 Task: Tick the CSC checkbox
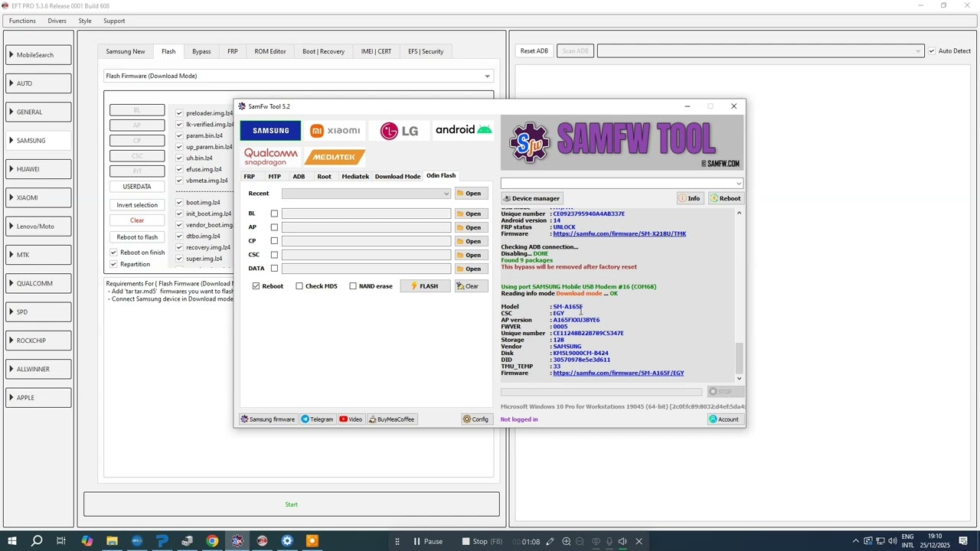pyautogui.click(x=274, y=255)
